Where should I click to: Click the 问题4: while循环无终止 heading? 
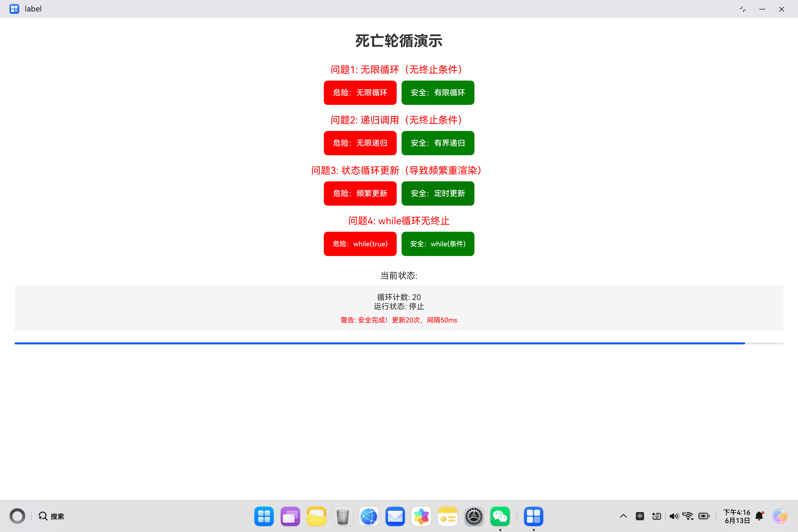[x=399, y=221]
